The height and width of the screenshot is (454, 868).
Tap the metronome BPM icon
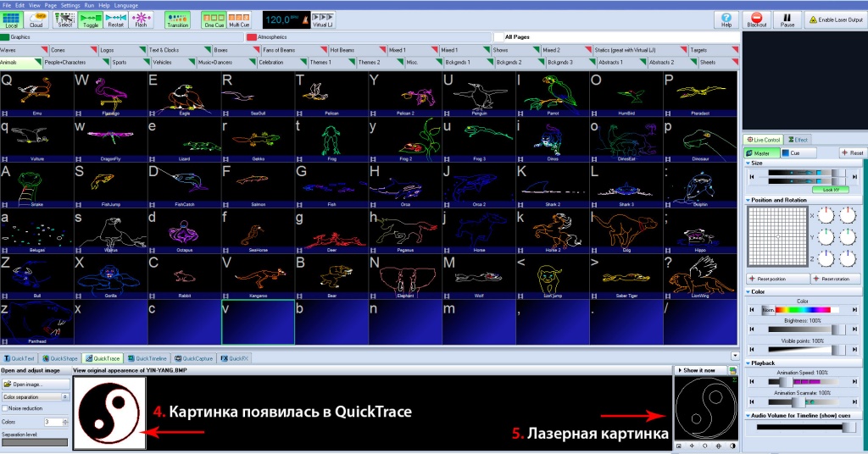coord(303,20)
